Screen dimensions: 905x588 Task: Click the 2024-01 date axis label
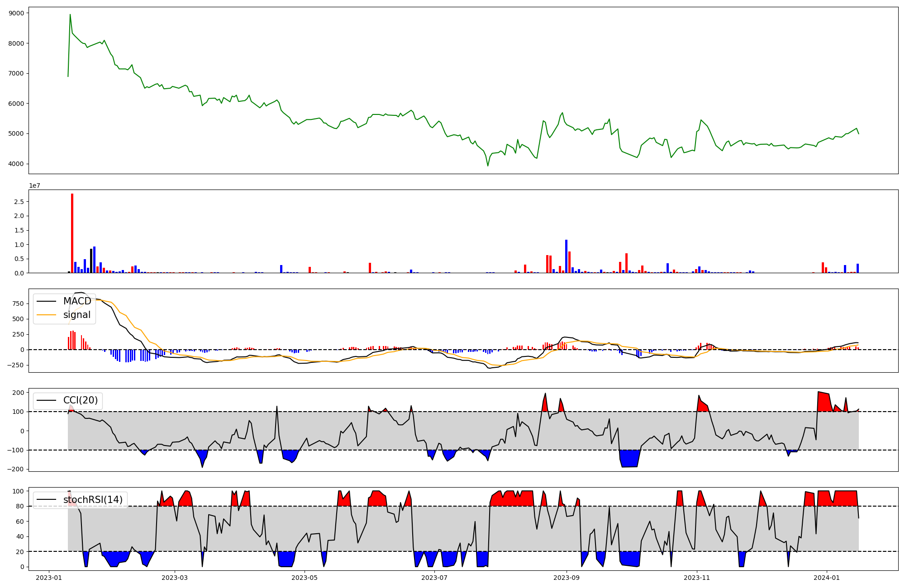coord(827,578)
